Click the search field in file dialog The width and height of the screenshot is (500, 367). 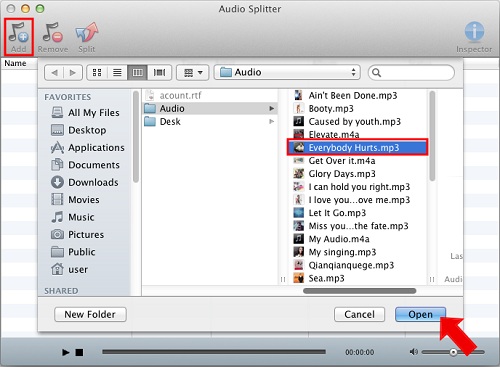pos(411,72)
